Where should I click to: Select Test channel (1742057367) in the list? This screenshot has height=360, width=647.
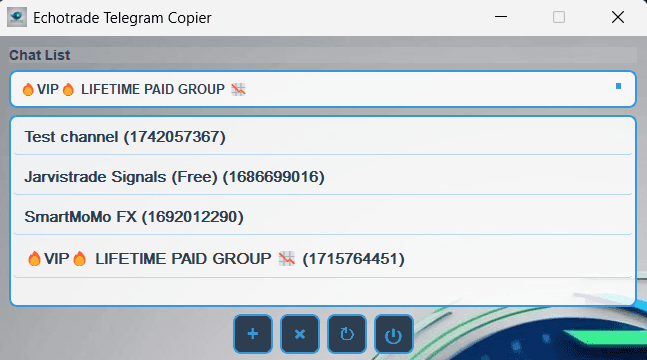(x=323, y=137)
